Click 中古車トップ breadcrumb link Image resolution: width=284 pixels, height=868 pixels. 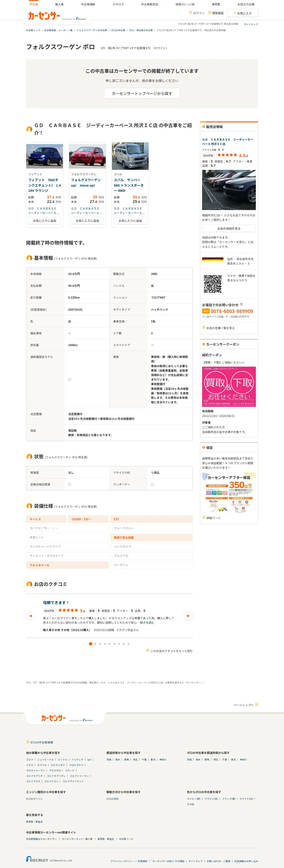pos(33,30)
